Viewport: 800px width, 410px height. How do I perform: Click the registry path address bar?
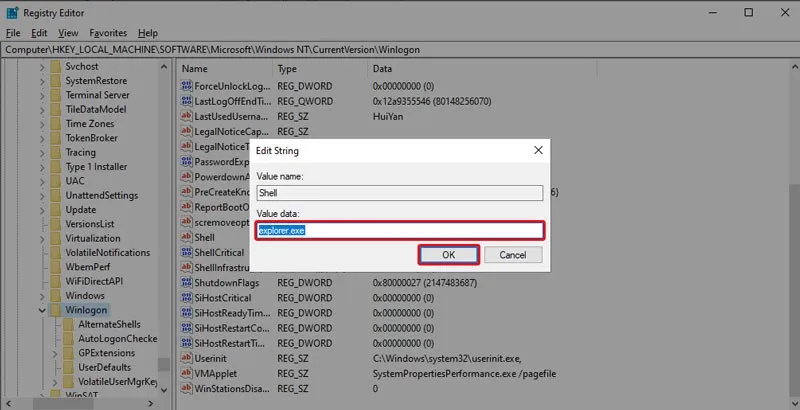pos(400,50)
